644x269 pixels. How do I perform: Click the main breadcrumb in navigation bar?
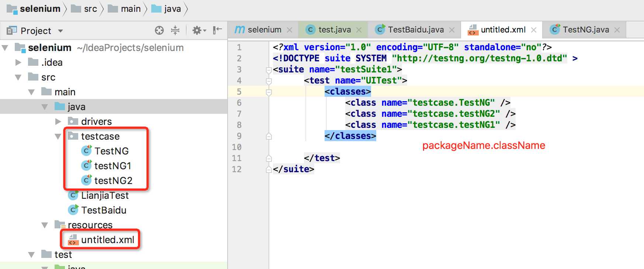coord(124,8)
